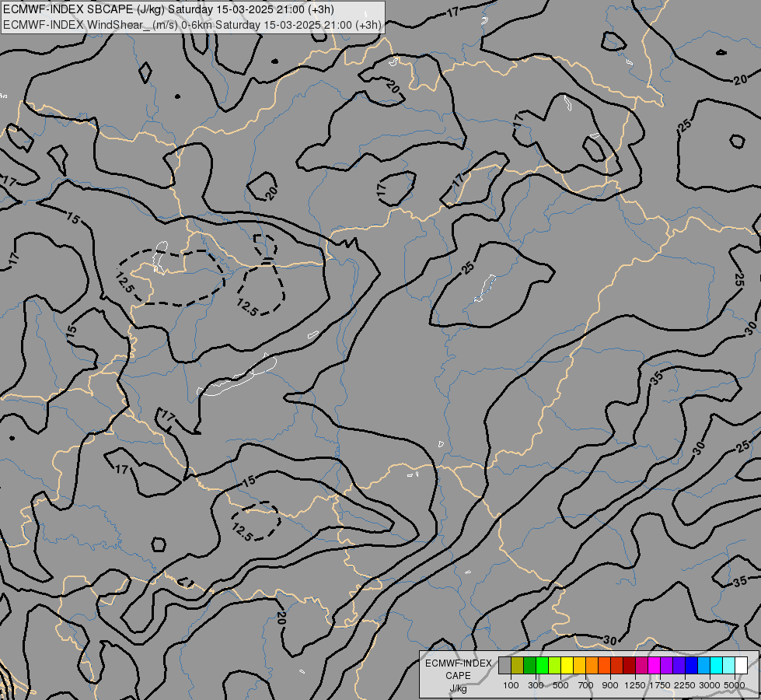Image resolution: width=761 pixels, height=700 pixels.
Task: Click the 1750 tick value on the legend
Action: (x=661, y=685)
